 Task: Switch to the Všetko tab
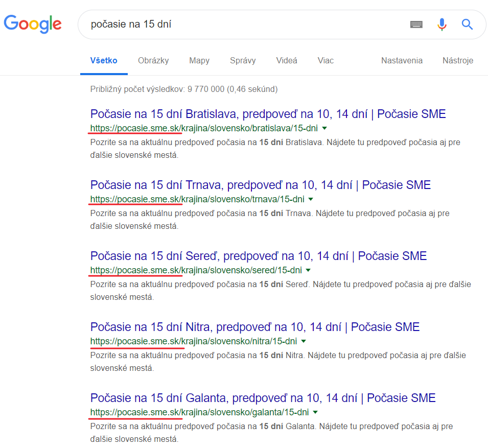coord(103,60)
